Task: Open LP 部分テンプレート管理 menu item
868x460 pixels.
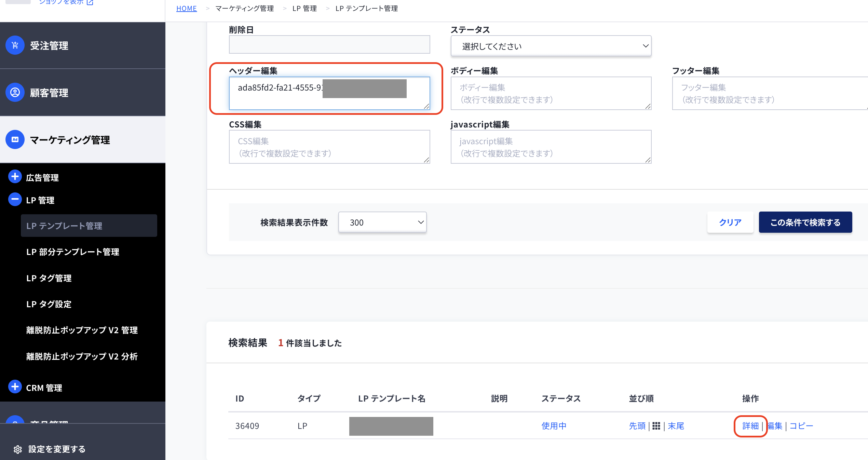Action: tap(73, 252)
